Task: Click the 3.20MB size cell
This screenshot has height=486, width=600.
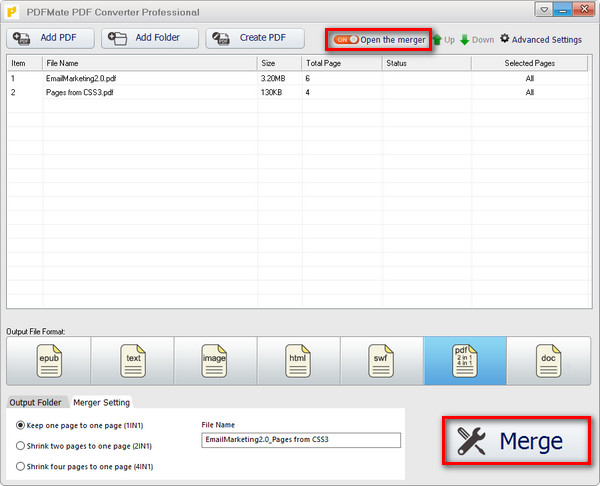Action: click(273, 78)
